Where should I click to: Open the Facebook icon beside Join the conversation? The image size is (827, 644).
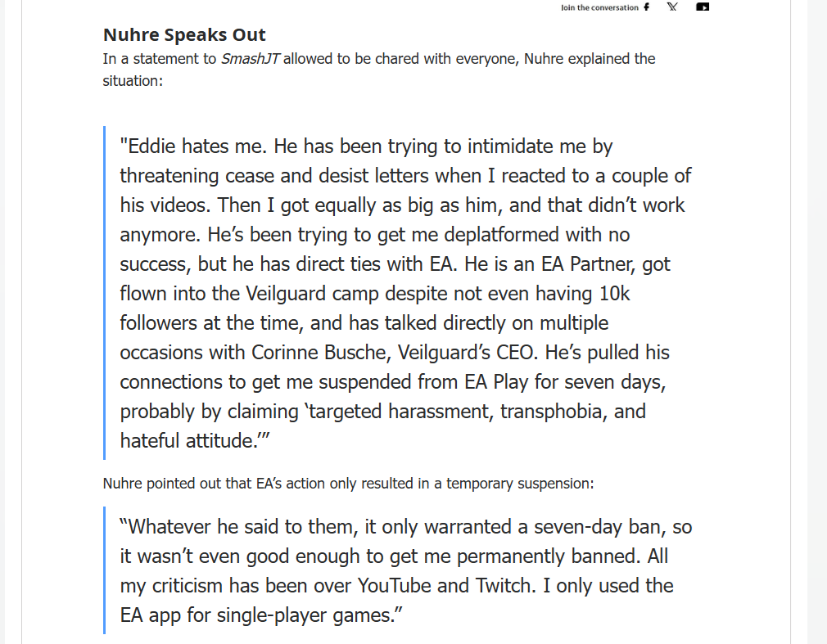(x=646, y=7)
